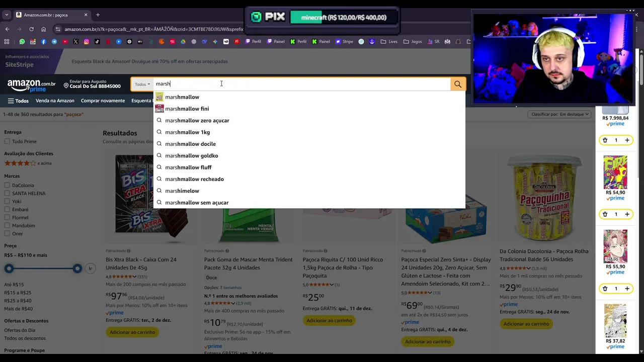Open Venda na Amazon nav link
This screenshot has width=644, height=362.
[55, 101]
